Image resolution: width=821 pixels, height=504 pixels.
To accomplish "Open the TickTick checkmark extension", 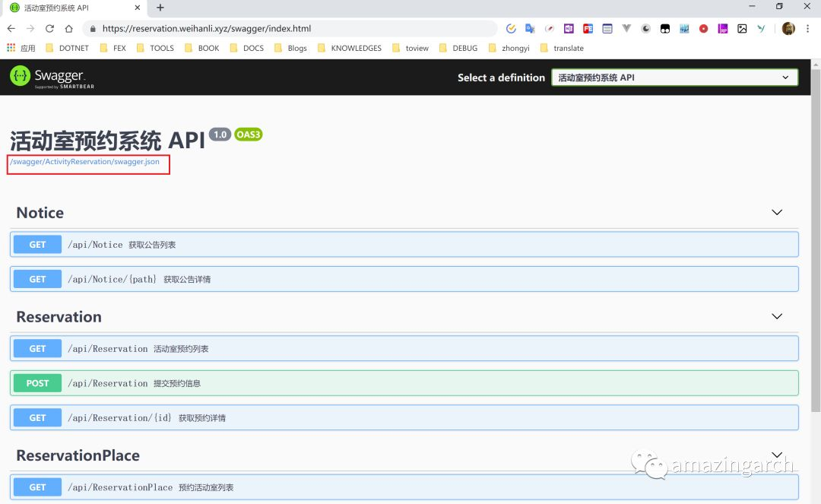I will click(x=511, y=29).
